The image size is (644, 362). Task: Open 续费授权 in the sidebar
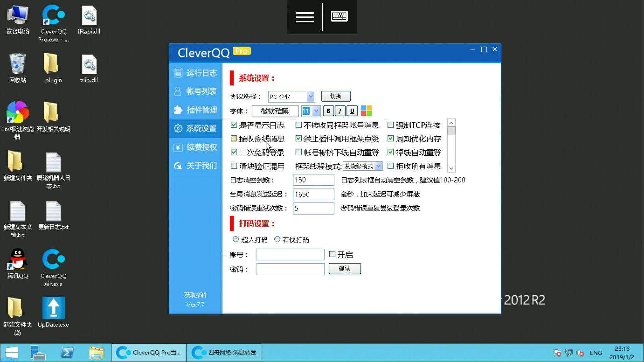click(x=196, y=147)
